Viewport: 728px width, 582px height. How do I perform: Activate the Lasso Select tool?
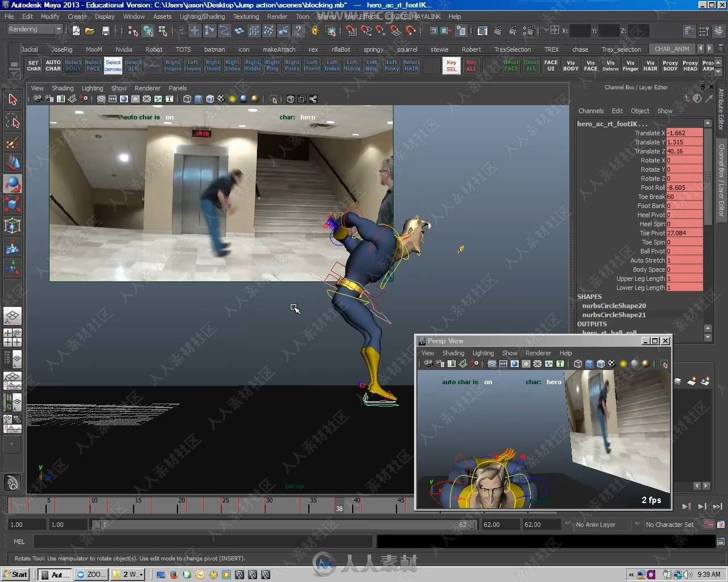coord(13,120)
